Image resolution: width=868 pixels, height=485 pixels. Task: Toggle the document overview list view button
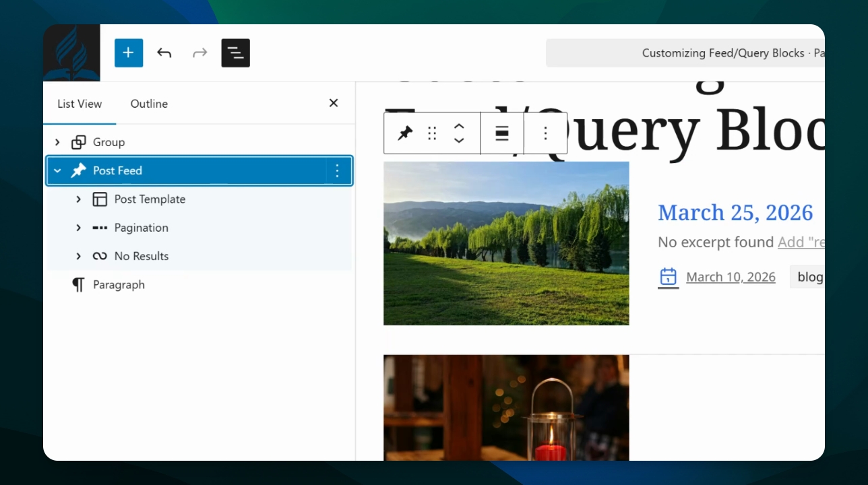pos(236,53)
